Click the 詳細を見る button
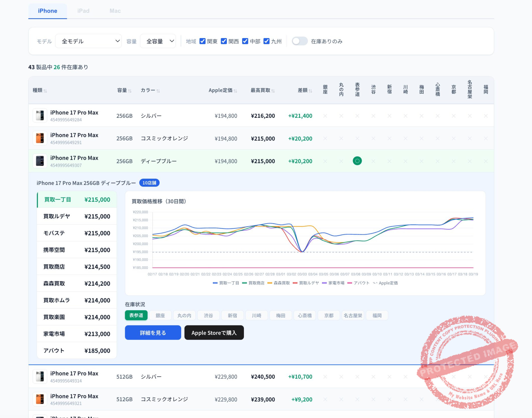The height and width of the screenshot is (418, 532). coord(153,333)
